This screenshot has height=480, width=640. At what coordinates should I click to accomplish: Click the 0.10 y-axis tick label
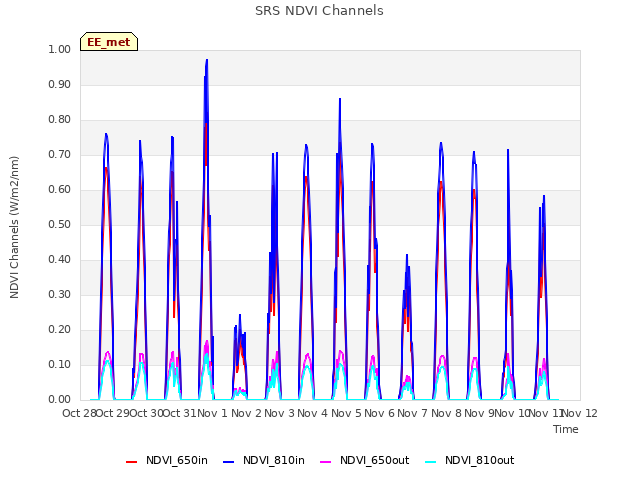(x=60, y=364)
